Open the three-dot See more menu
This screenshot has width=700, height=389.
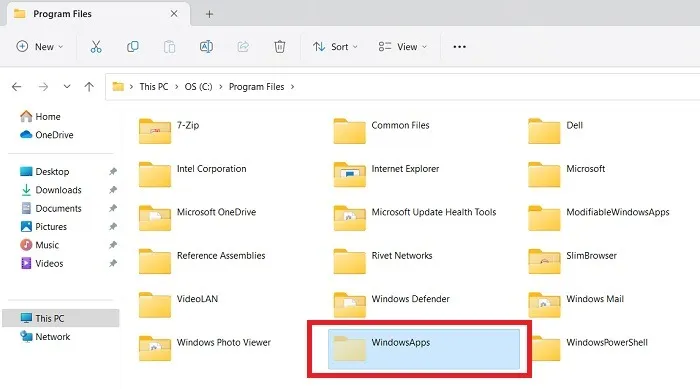459,46
